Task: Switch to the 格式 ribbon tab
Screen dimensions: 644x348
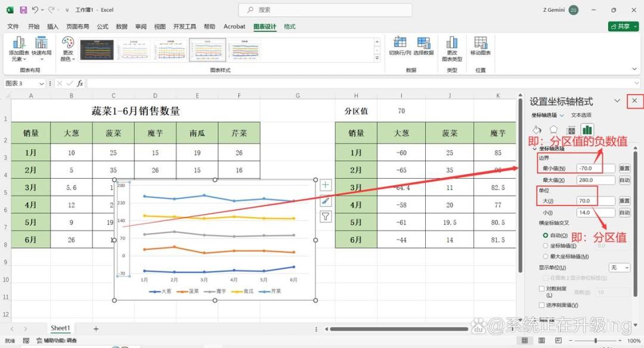Action: (x=290, y=26)
